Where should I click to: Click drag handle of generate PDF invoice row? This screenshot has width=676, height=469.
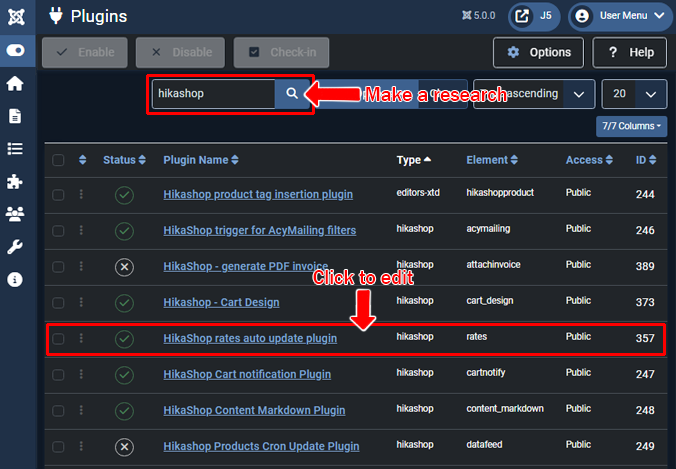pyautogui.click(x=81, y=266)
